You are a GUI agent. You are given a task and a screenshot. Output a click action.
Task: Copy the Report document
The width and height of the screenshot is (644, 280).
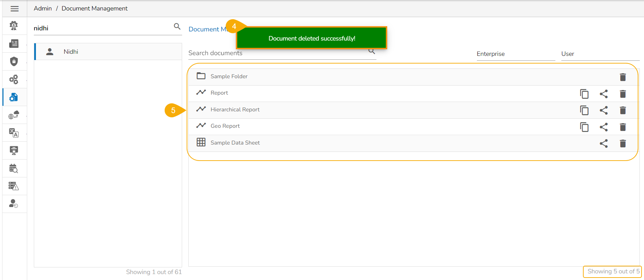(x=584, y=94)
